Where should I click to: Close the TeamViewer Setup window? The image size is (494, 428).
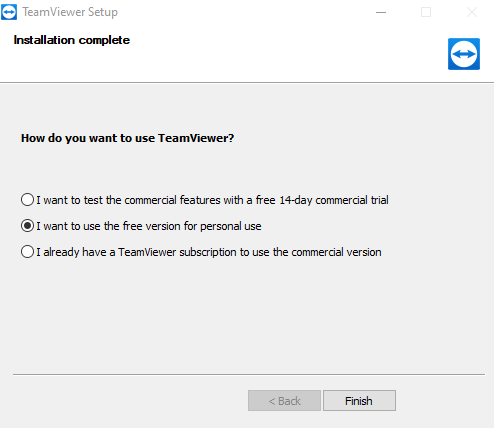(472, 12)
